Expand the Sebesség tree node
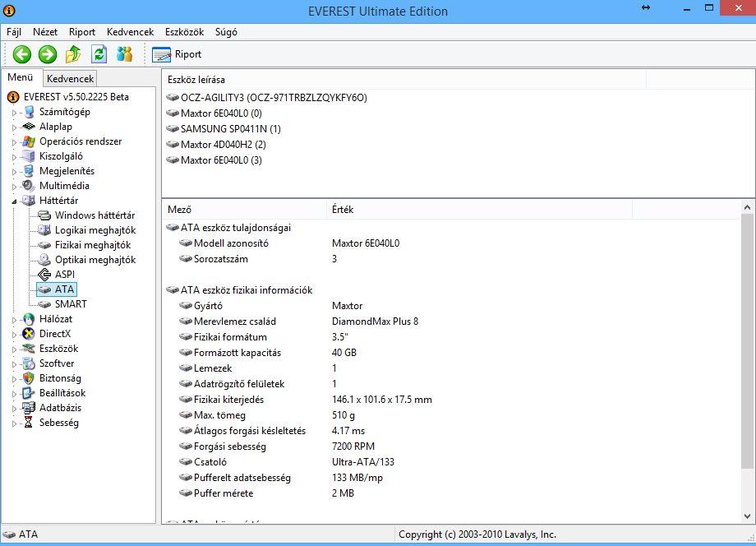Screen dimensions: 756x546 coord(14,423)
